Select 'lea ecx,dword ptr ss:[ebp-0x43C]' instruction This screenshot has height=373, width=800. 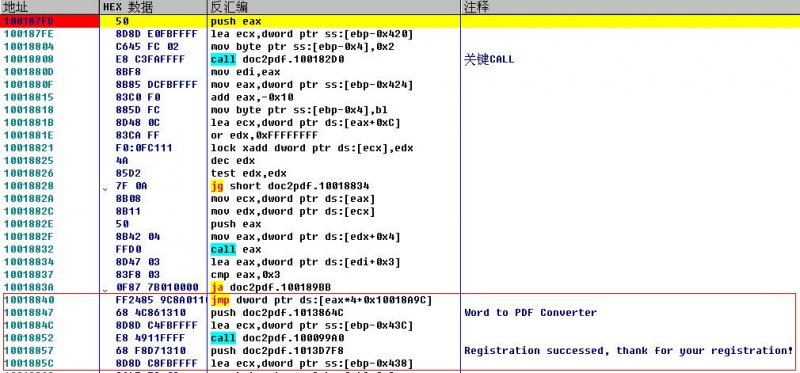[x=311, y=326]
